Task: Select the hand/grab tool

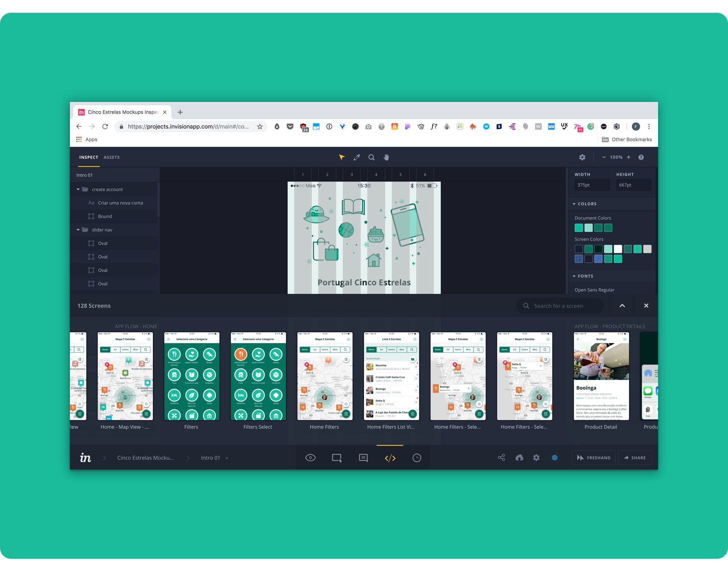Action: [387, 157]
